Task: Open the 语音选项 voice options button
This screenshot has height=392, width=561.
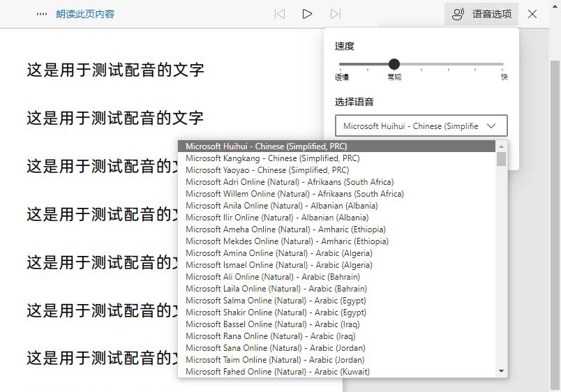Action: tap(481, 14)
